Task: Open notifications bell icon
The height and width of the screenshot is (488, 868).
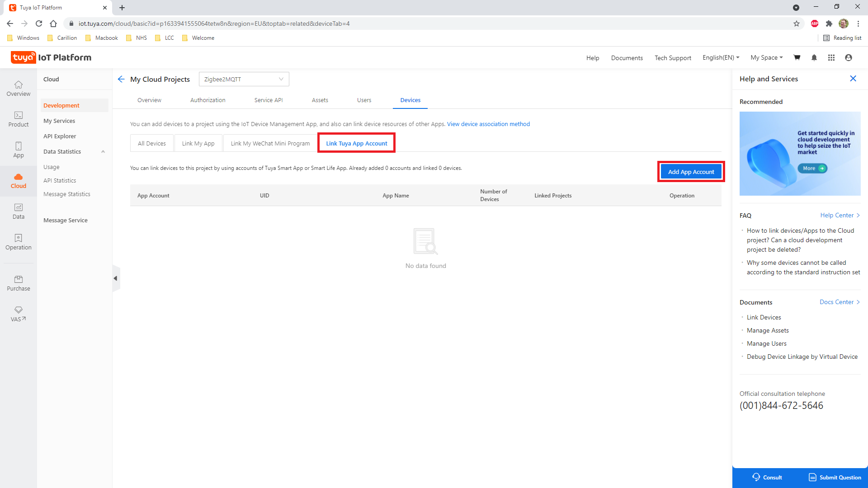Action: tap(814, 57)
